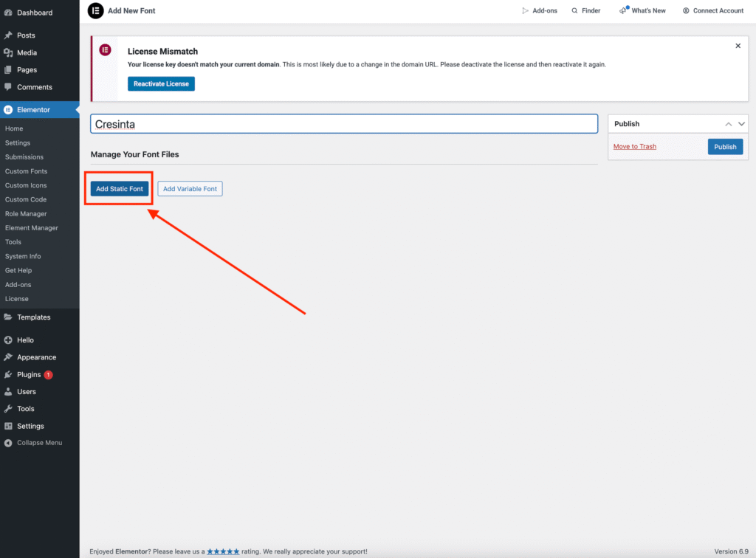
Task: Open the Appearance brush icon menu
Action: 8,357
